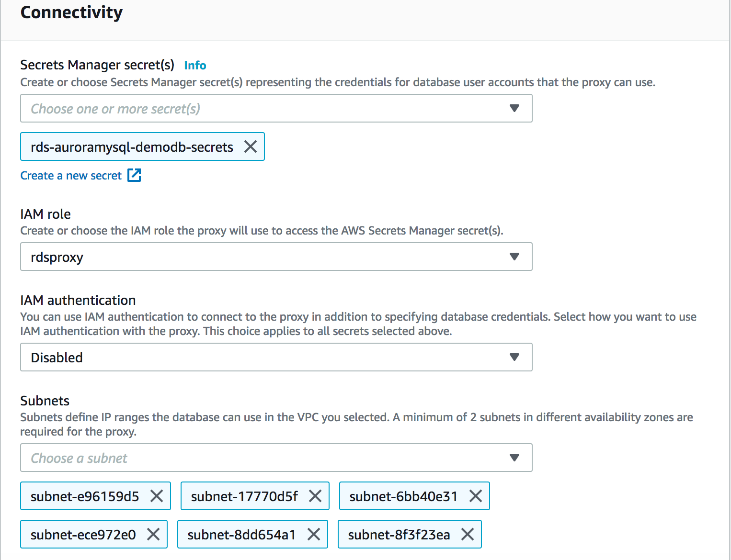The width and height of the screenshot is (731, 560).
Task: Remove subnet-6bb40e31 tag
Action: click(x=476, y=496)
